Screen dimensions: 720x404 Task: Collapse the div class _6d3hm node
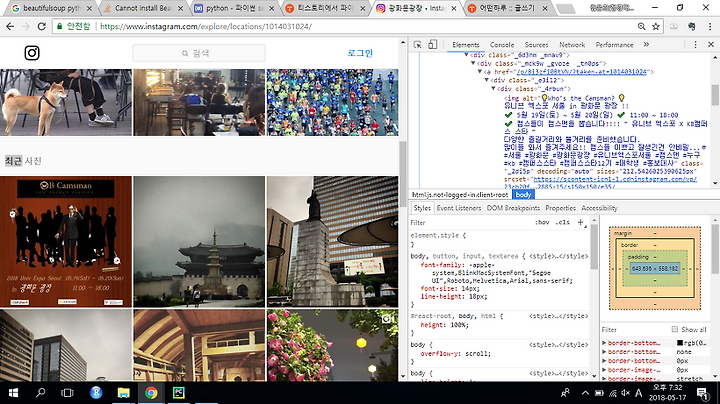coord(466,55)
